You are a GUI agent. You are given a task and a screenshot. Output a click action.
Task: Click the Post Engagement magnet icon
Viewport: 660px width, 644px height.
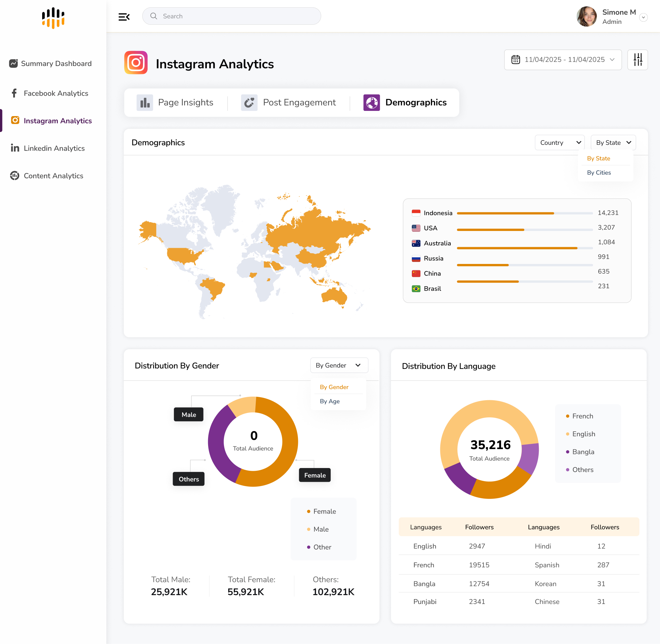249,102
